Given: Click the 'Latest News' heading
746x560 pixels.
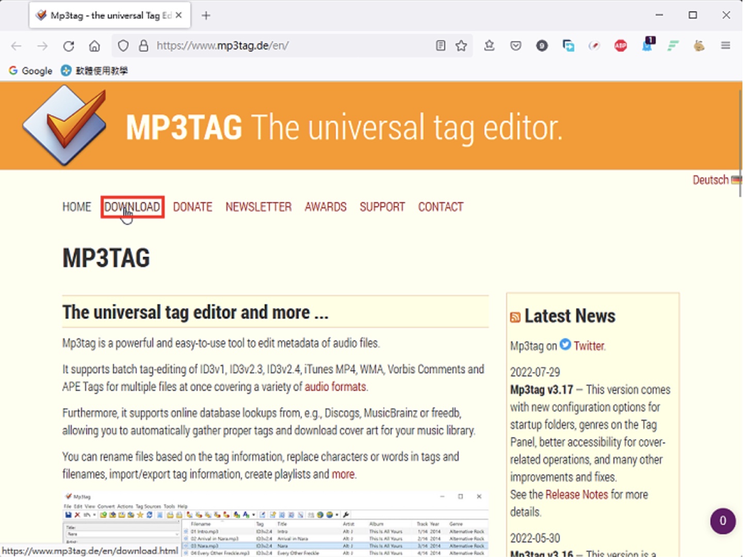Looking at the screenshot, I should pyautogui.click(x=573, y=317).
